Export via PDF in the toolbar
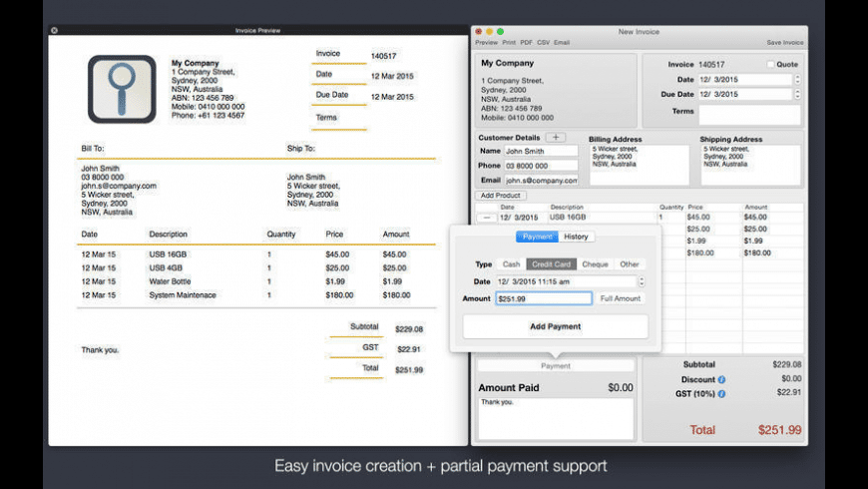Screen dimensions: 868x489 [x=527, y=43]
